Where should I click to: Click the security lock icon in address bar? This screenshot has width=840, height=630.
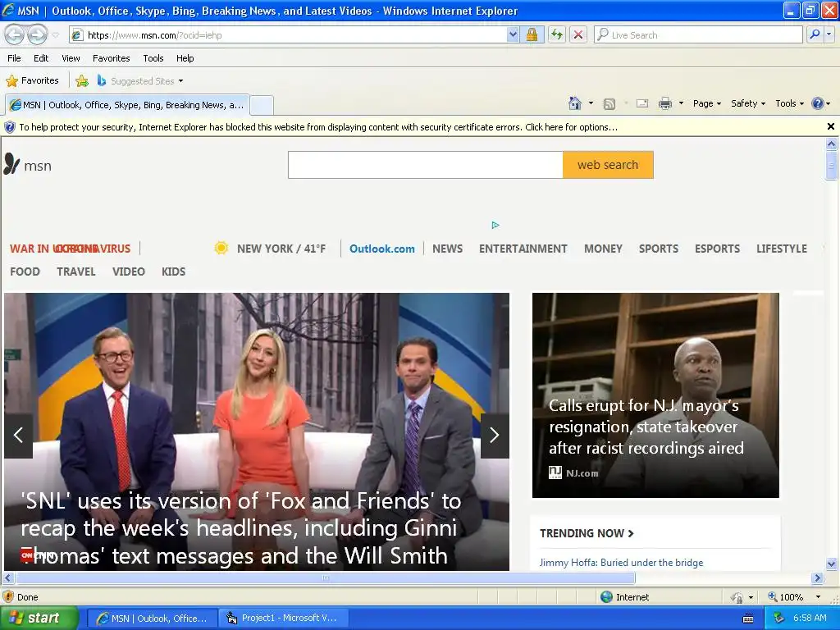(x=532, y=34)
